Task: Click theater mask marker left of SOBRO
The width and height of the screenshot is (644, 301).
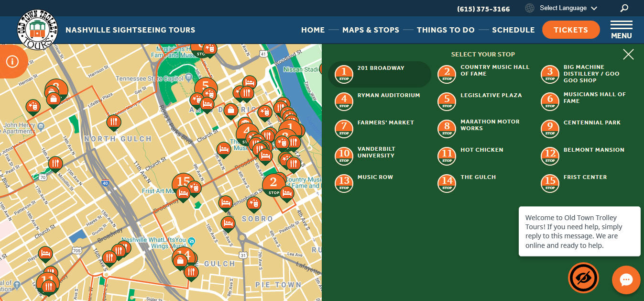Action: point(254,204)
